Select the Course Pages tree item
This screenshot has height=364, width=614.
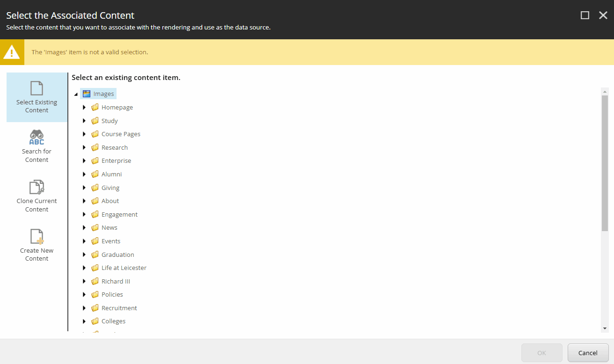click(120, 134)
